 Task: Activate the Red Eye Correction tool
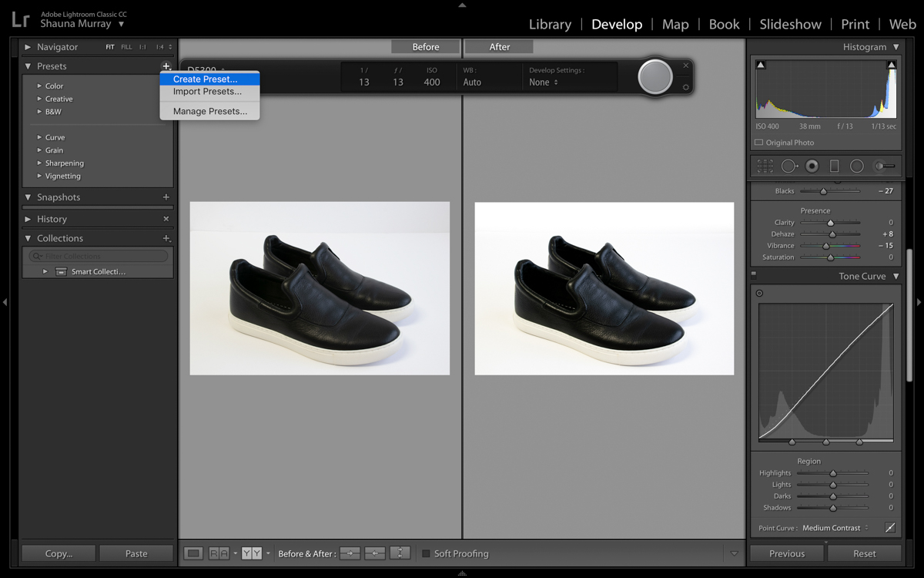pyautogui.click(x=812, y=166)
